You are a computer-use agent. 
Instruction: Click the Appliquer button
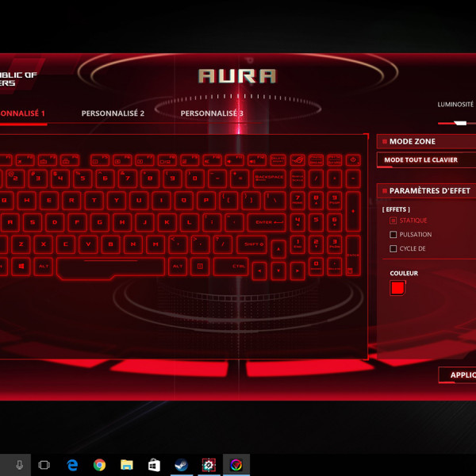458,375
